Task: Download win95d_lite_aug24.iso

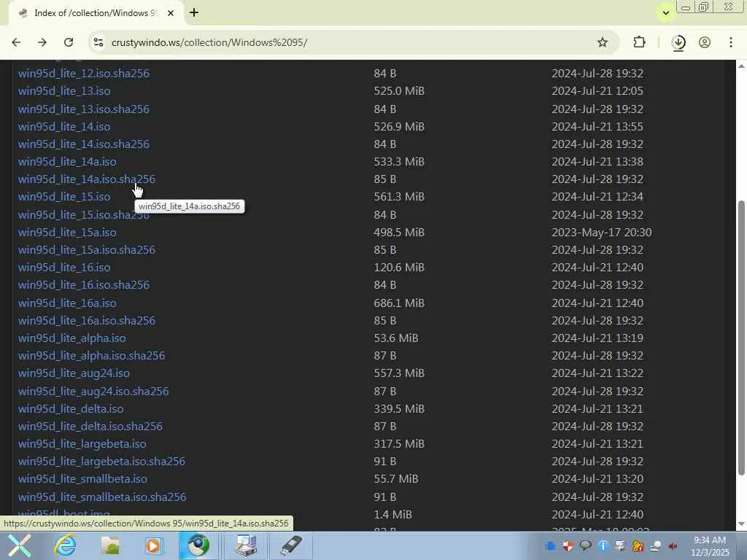Action: point(74,373)
